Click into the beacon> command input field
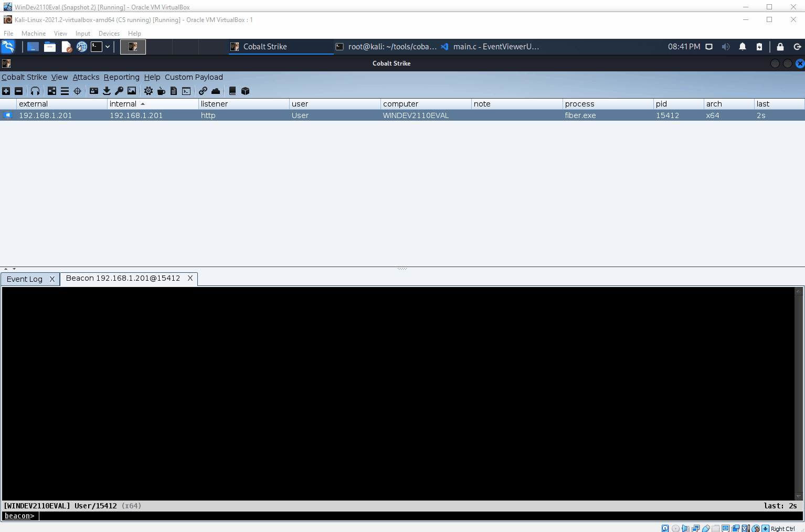 click(x=420, y=516)
